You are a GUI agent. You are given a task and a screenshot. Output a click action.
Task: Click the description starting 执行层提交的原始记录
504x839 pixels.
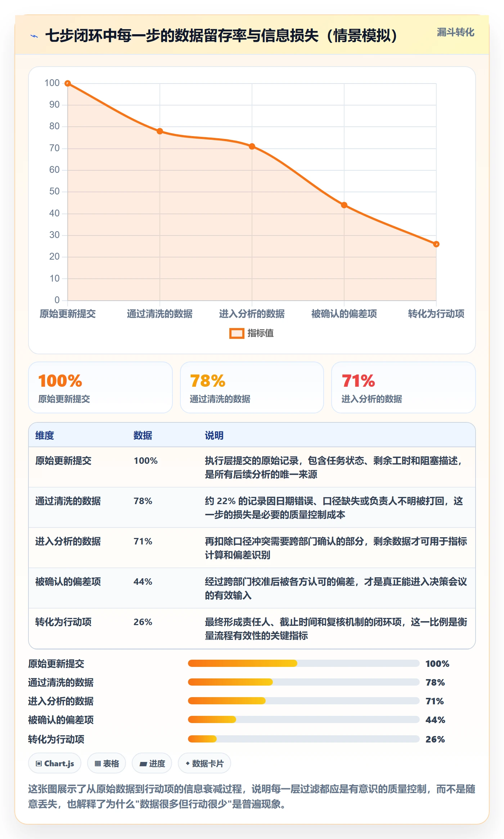(334, 467)
